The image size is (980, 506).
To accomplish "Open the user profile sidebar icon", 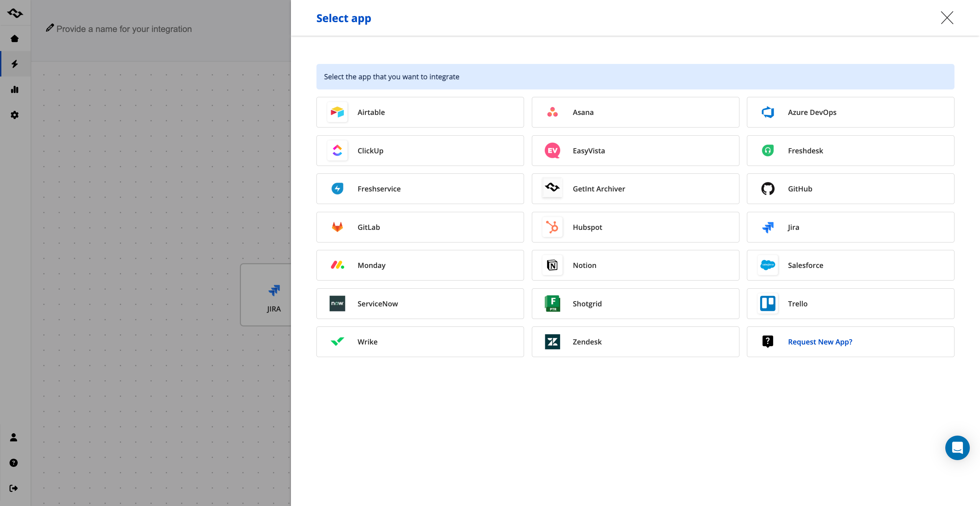I will click(14, 437).
